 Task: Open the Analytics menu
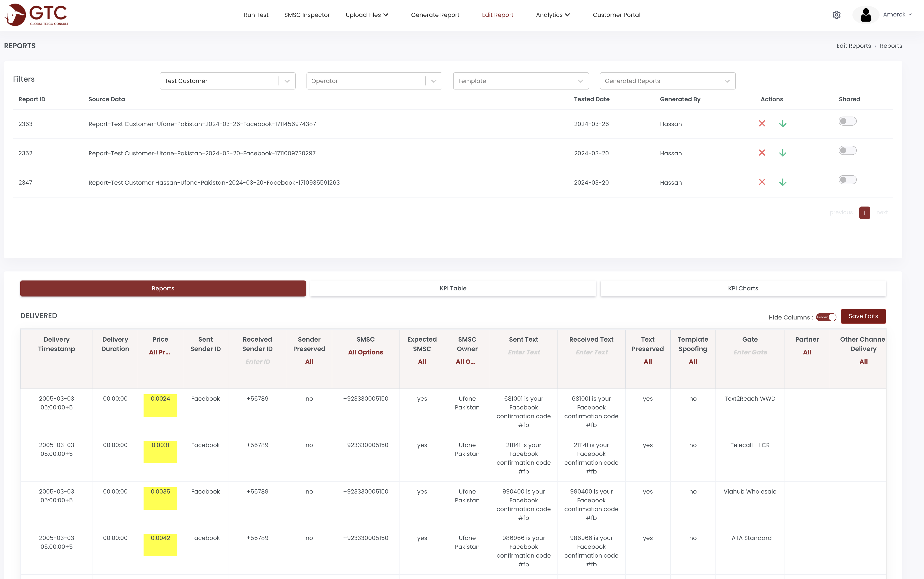coord(553,15)
